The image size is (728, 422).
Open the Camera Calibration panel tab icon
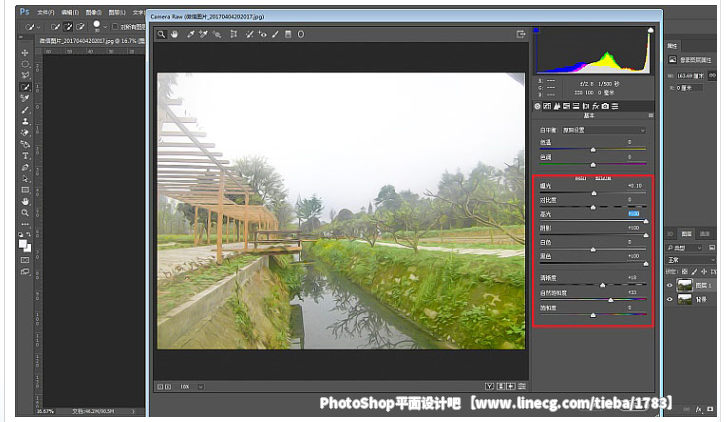(605, 106)
